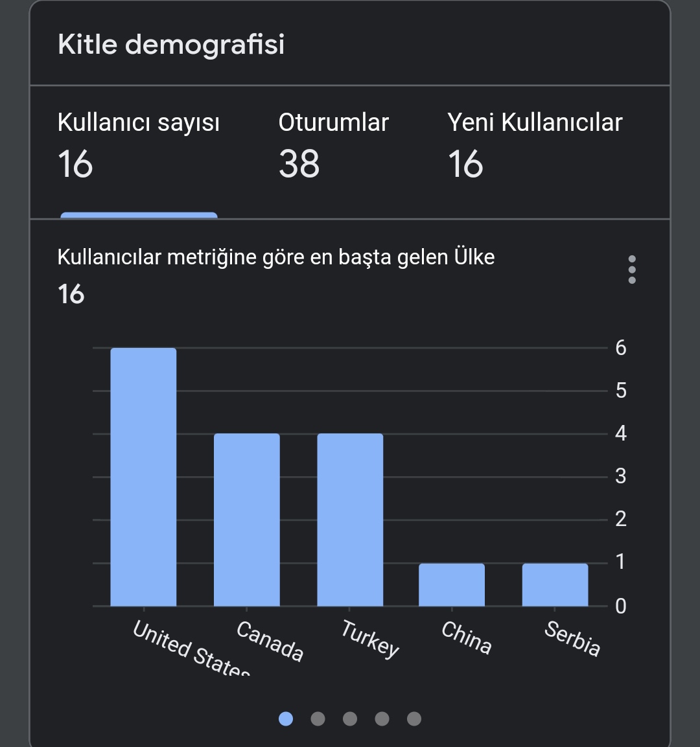This screenshot has width=700, height=747.
Task: Click the Canada axis label
Action: point(270,641)
